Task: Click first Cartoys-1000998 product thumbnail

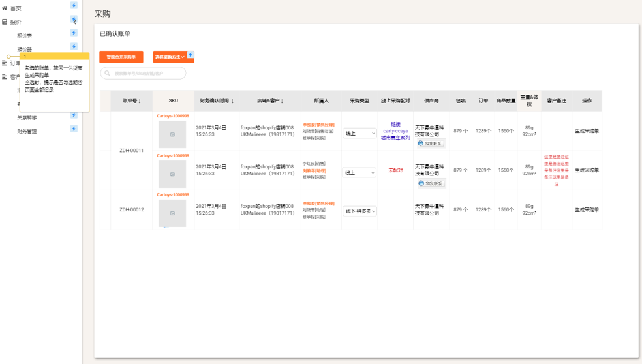Action: pos(172,134)
